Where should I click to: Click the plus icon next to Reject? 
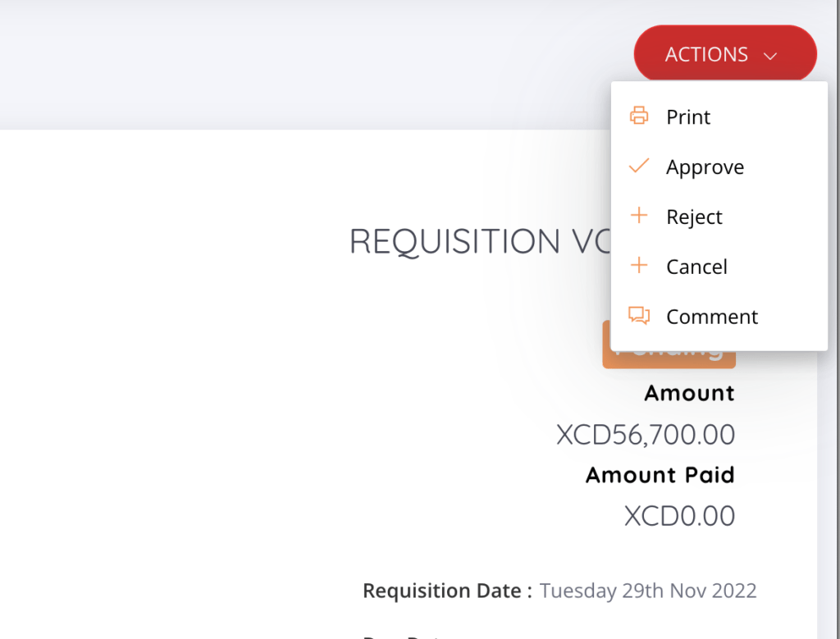pyautogui.click(x=639, y=216)
